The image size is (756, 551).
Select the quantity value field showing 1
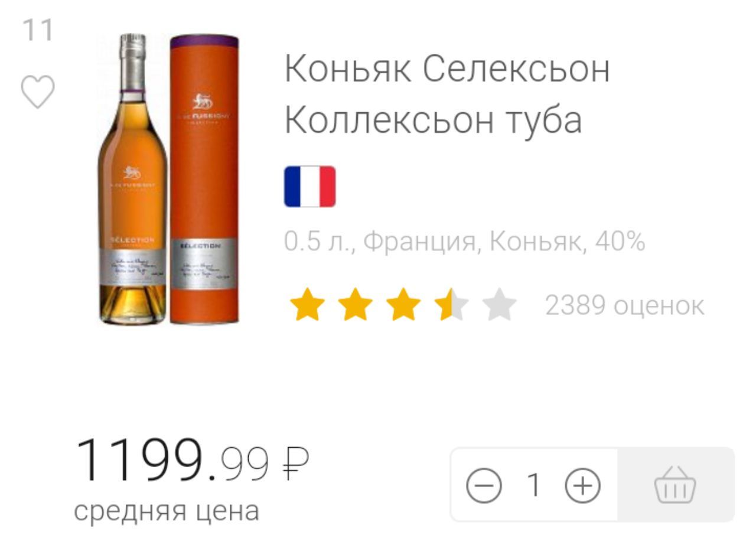[x=533, y=485]
